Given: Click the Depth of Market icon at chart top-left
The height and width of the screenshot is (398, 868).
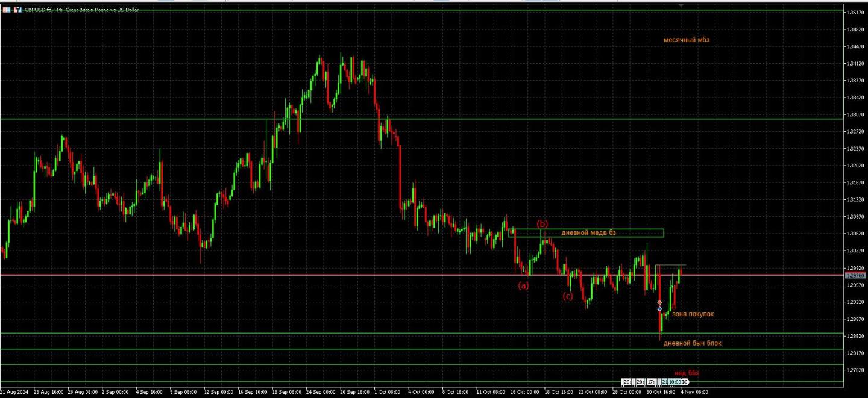Looking at the screenshot, I should point(7,10).
